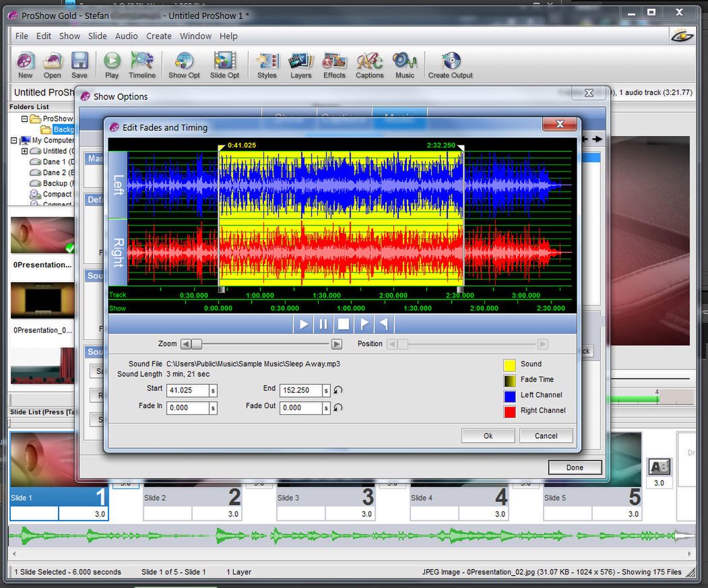Click the Fade Time color swatch
Image resolution: width=708 pixels, height=588 pixels.
(x=509, y=381)
